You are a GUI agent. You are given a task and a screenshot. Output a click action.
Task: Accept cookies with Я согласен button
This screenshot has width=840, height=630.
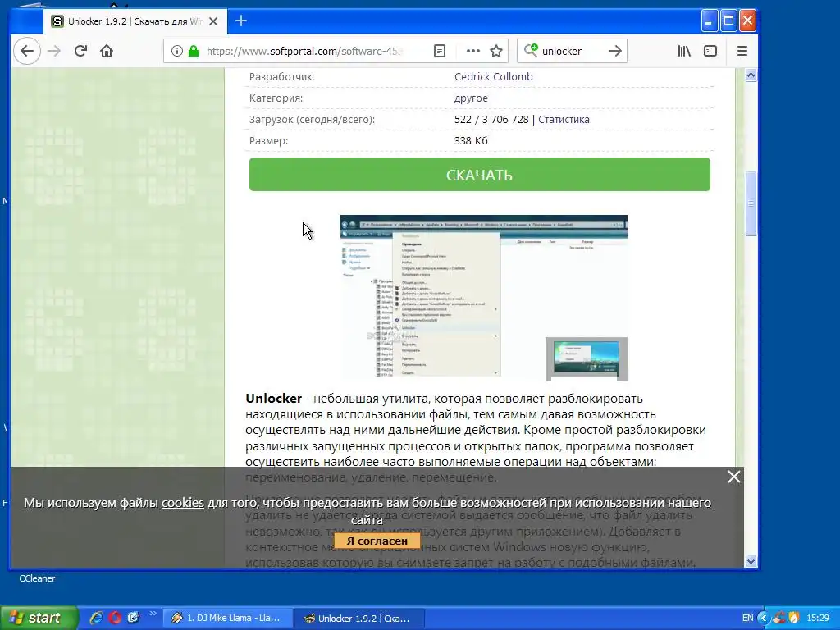377,541
